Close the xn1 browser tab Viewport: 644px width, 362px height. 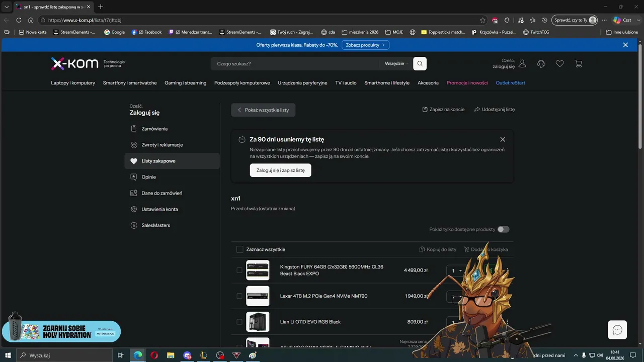point(89,7)
